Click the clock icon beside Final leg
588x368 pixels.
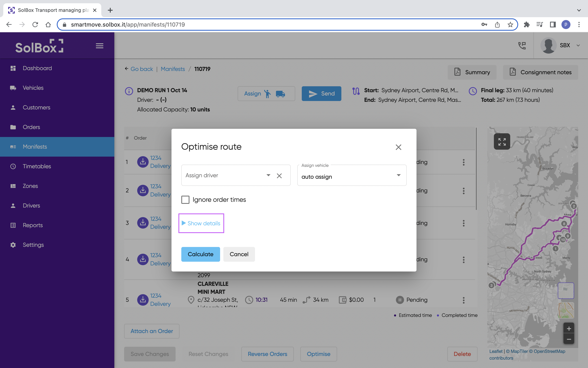pyautogui.click(x=473, y=91)
